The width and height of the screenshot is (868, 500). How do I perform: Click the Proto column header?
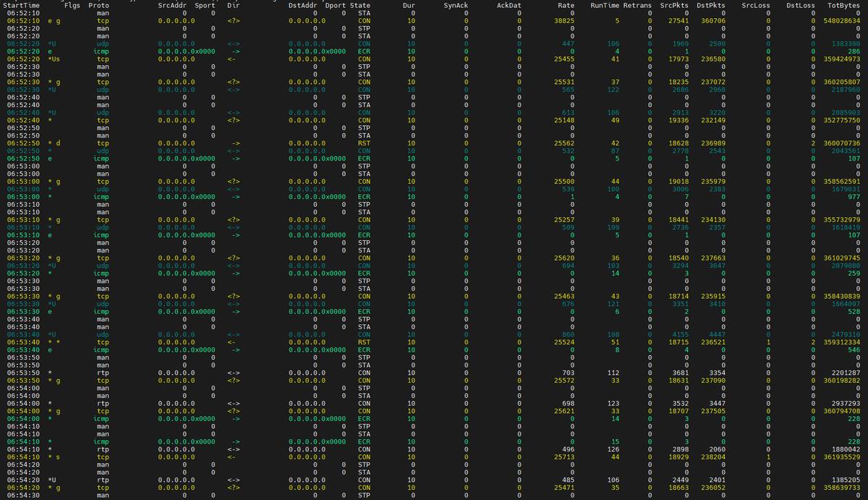(99, 5)
